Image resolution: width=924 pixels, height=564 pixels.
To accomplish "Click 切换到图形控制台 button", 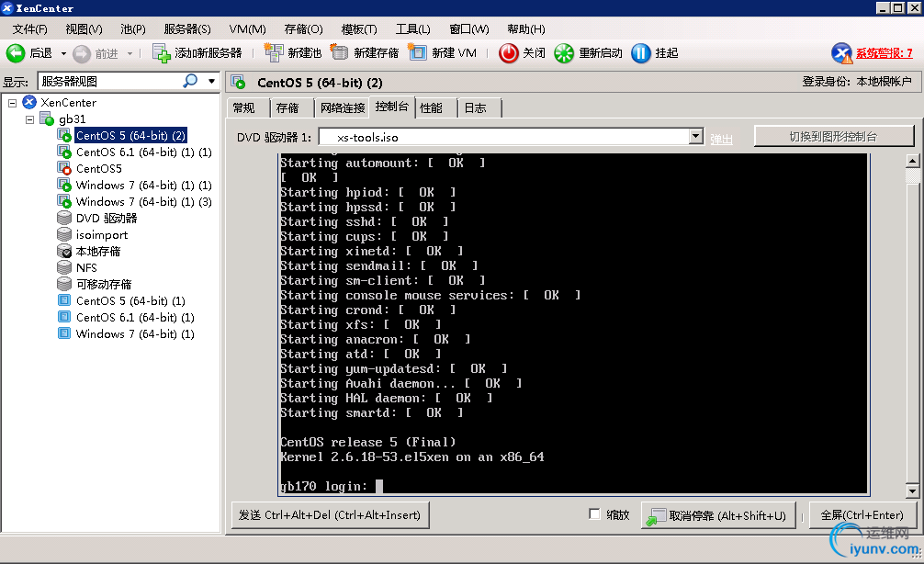I will (833, 137).
